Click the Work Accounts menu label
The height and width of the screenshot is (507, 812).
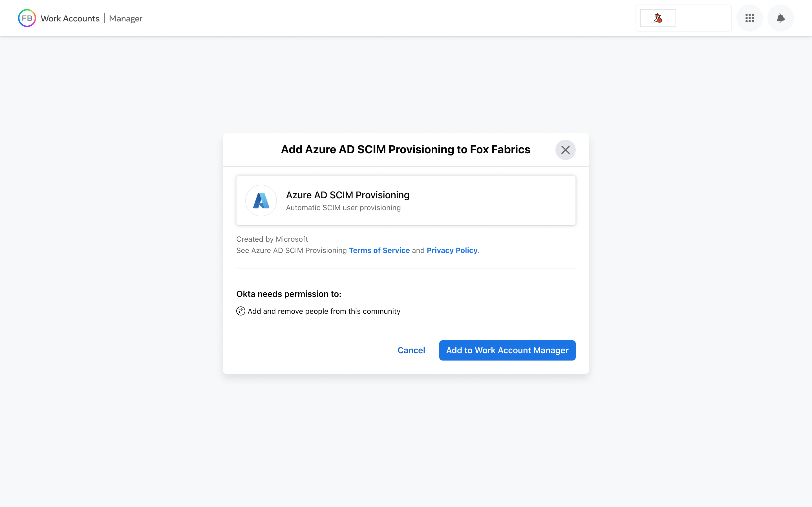pyautogui.click(x=70, y=18)
